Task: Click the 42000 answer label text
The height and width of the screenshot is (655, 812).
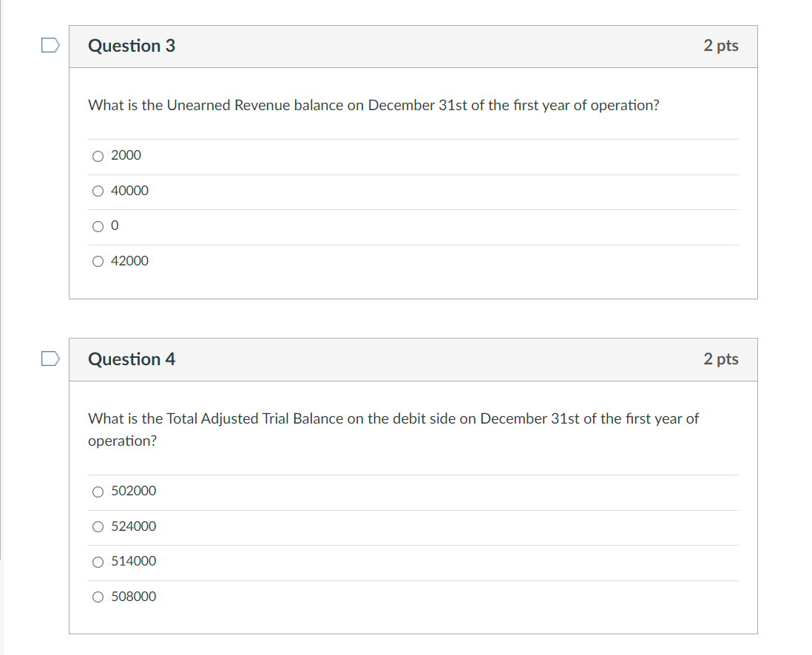Action: pos(129,260)
